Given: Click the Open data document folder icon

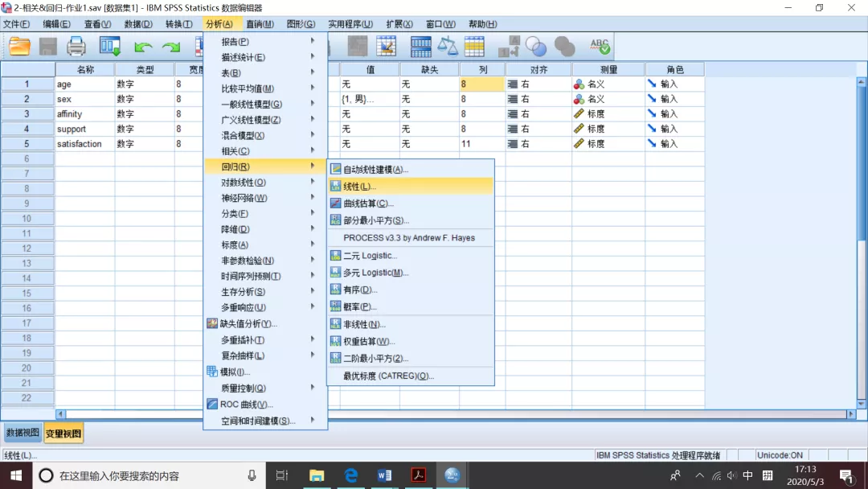Looking at the screenshot, I should 19,47.
